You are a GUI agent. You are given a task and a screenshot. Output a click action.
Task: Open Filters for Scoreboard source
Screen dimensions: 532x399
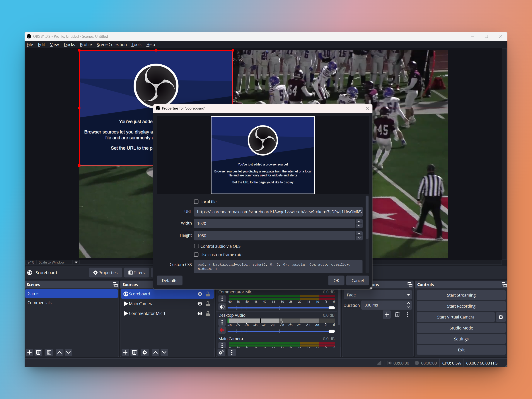137,272
